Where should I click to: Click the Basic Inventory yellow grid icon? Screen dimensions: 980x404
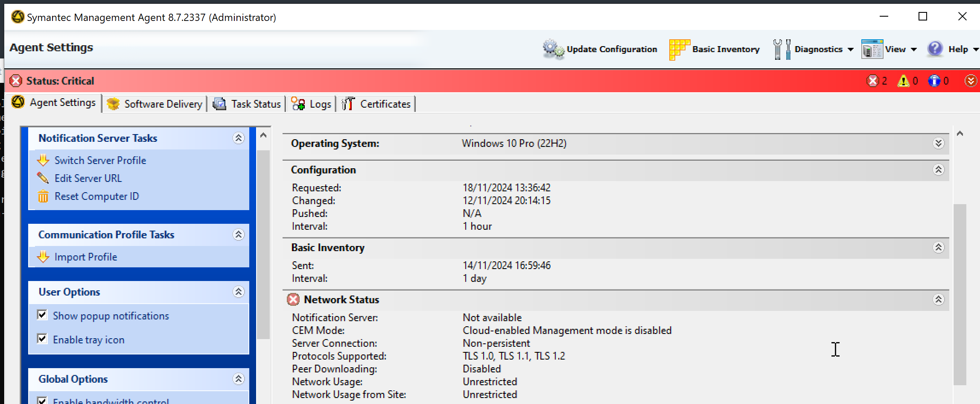coord(680,50)
